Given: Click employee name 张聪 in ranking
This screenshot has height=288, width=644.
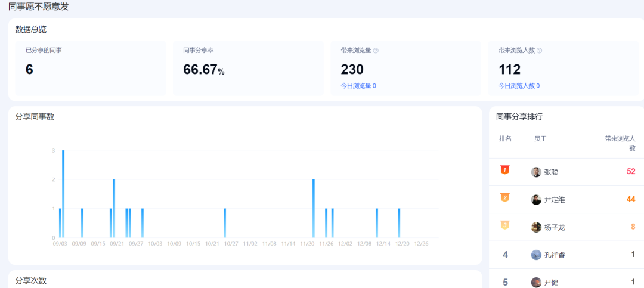Looking at the screenshot, I should click(x=551, y=172).
